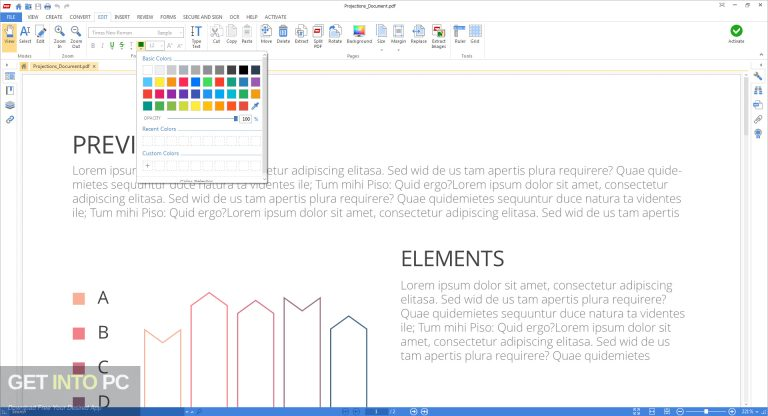Extract pages from the document
This screenshot has width=768, height=416.
pyautogui.click(x=301, y=34)
